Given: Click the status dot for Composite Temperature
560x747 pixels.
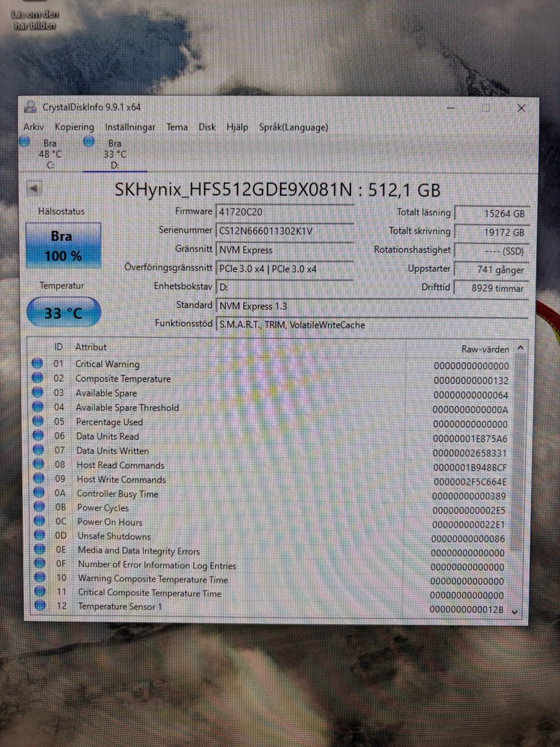Looking at the screenshot, I should point(37,378).
